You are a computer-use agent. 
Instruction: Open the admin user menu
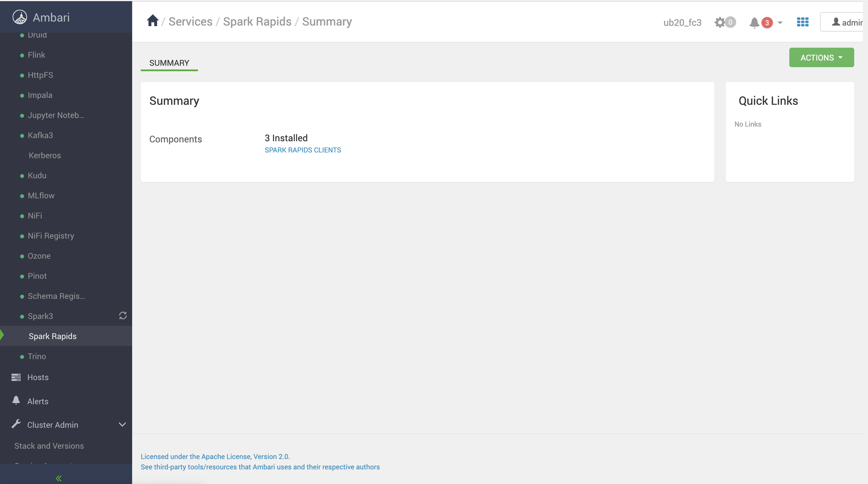pyautogui.click(x=844, y=22)
